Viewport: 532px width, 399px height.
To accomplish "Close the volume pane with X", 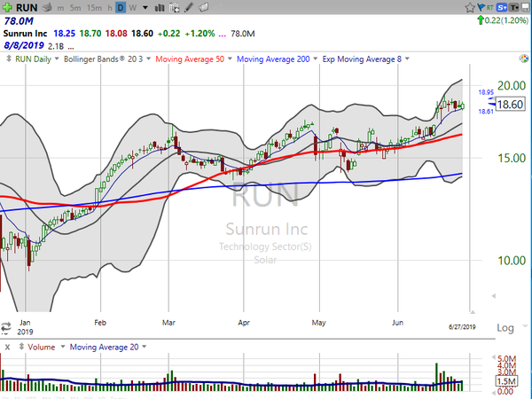I will (7, 347).
